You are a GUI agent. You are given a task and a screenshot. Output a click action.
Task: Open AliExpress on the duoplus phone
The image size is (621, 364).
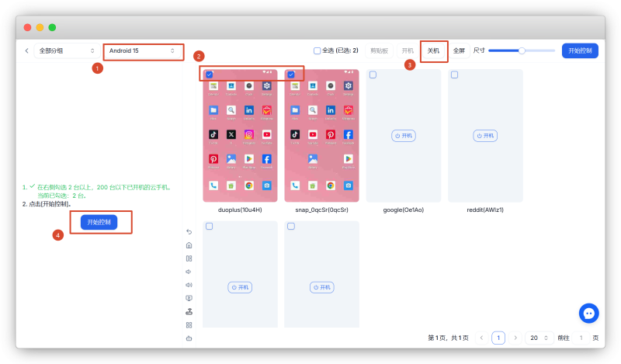click(x=266, y=110)
